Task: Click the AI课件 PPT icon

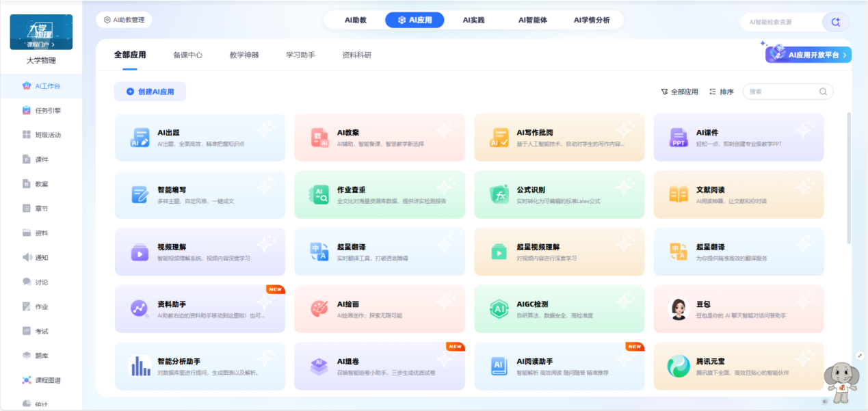Action: point(679,137)
